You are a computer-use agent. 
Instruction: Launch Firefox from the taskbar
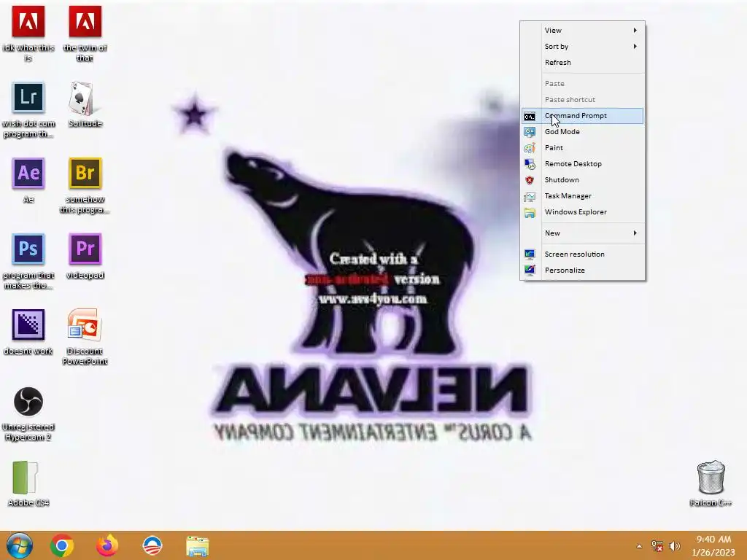107,545
